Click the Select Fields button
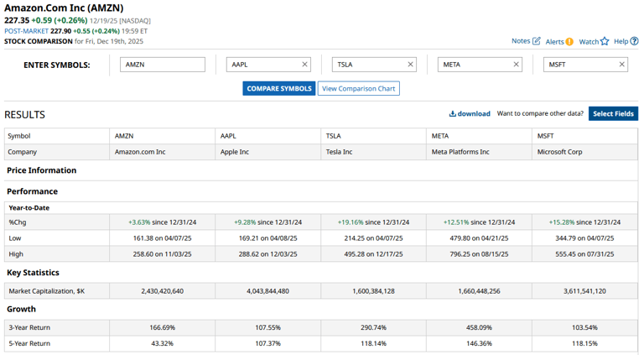Viewport: 644px width, 355px height. (x=613, y=114)
